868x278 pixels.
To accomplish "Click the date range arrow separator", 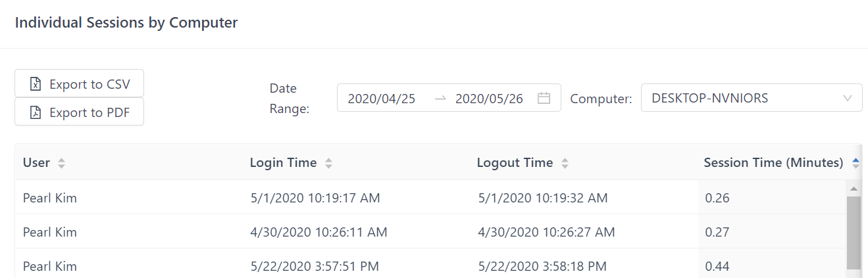I will [440, 99].
